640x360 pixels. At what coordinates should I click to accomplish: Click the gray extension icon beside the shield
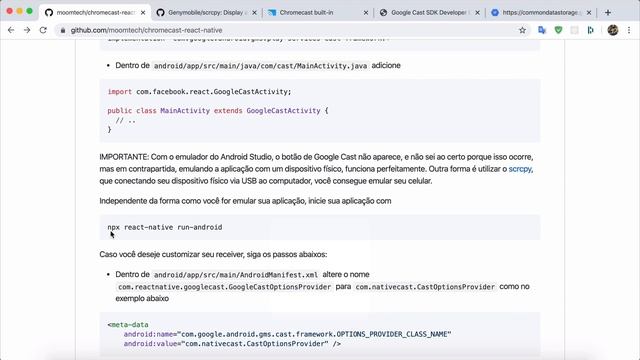pos(574,30)
